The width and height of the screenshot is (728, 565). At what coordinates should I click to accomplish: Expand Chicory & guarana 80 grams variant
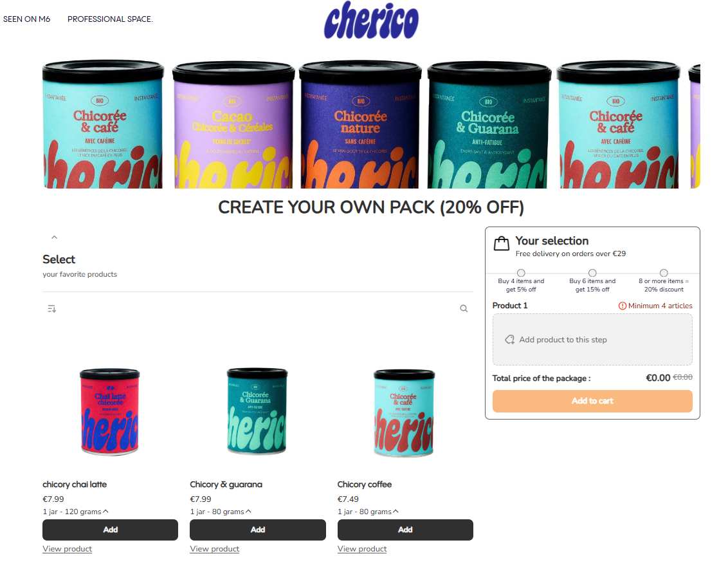221,512
